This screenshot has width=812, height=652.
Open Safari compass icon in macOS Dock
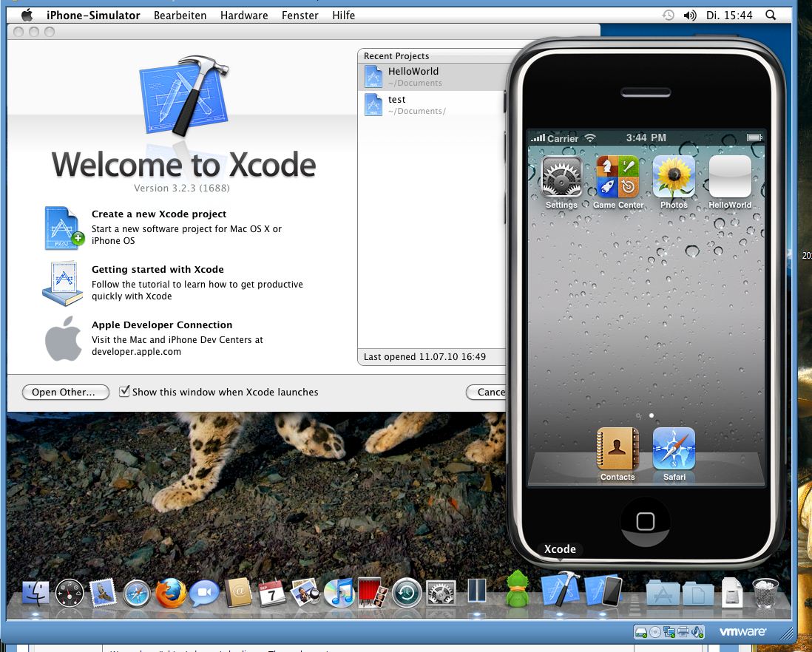tap(137, 593)
